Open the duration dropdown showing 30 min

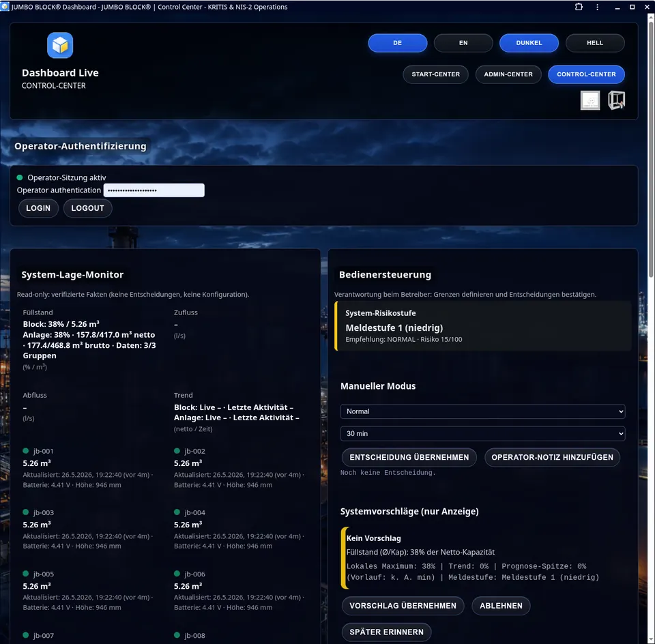[482, 433]
